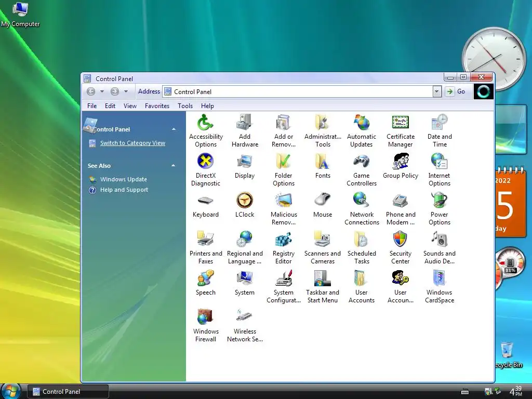532x399 pixels.
Task: Open User Accounts keys icon
Action: (401, 278)
